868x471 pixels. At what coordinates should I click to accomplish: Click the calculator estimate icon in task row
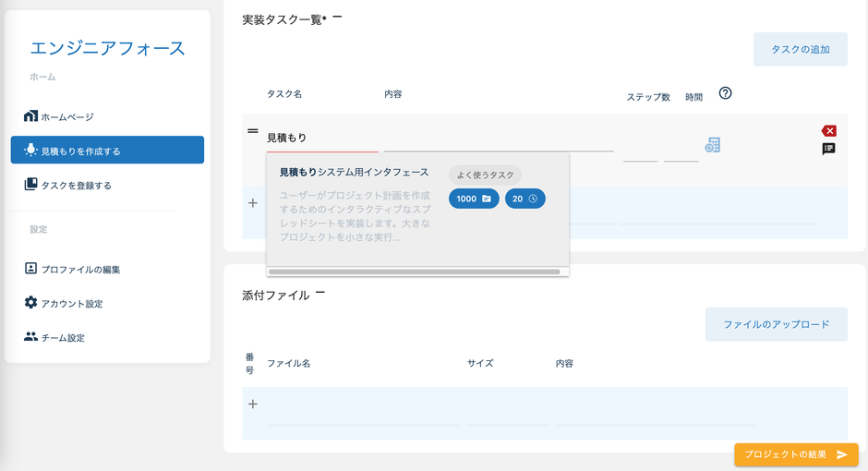[x=712, y=145]
